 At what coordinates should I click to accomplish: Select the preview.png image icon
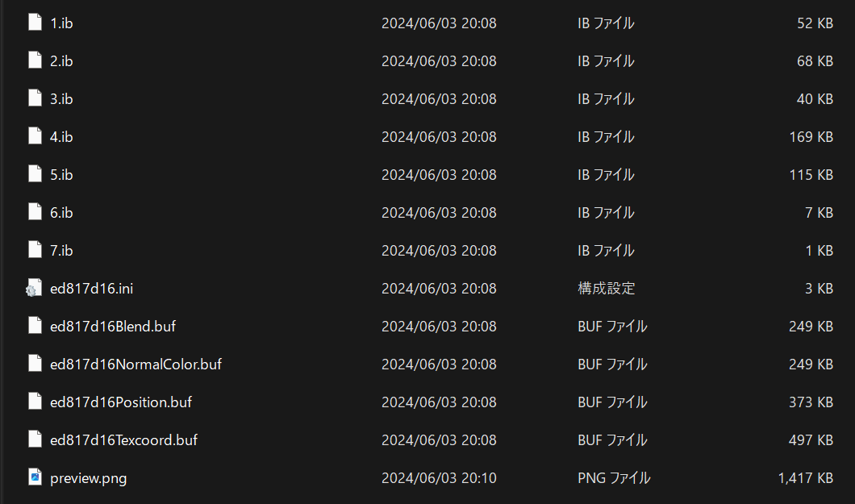pos(35,477)
